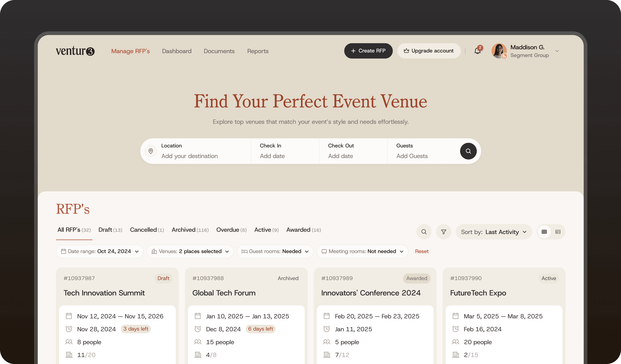Click the funnel filter icon
The width and height of the screenshot is (621, 364).
(x=443, y=232)
